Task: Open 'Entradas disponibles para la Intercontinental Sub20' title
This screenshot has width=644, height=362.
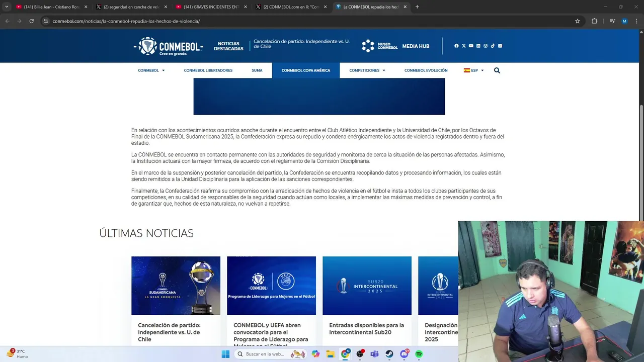Action: [x=366, y=329]
